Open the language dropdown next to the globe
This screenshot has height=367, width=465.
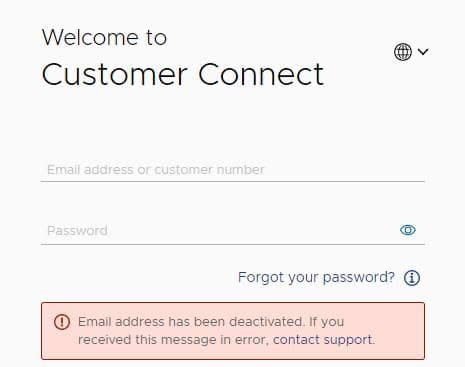click(423, 52)
